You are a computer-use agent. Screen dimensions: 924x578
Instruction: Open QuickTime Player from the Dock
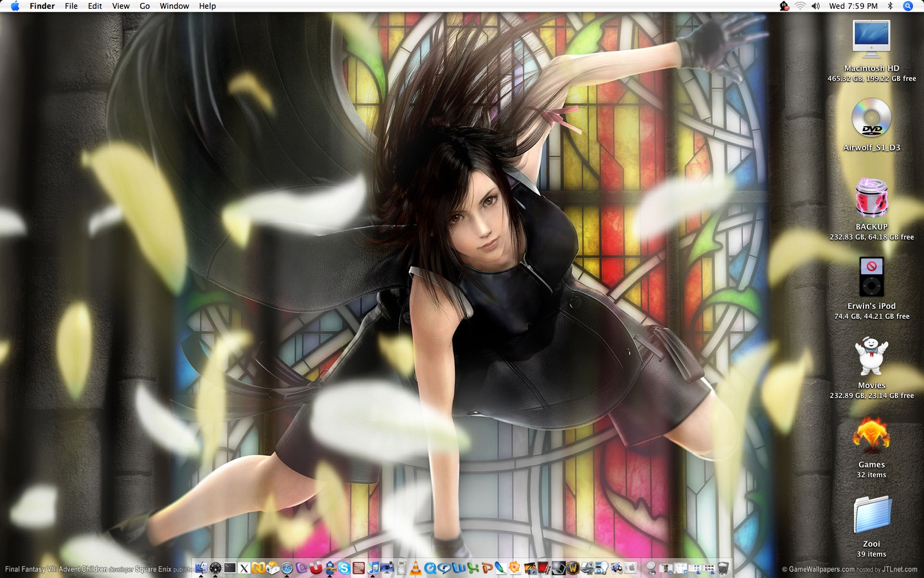(x=430, y=568)
